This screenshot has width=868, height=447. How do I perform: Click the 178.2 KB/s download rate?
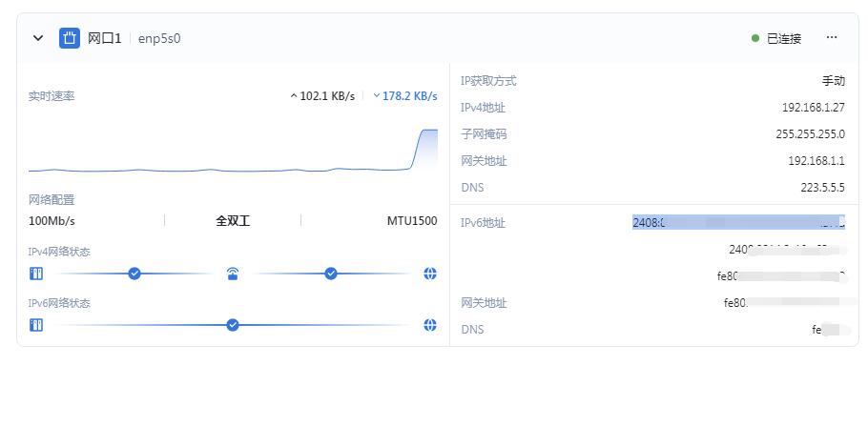409,96
